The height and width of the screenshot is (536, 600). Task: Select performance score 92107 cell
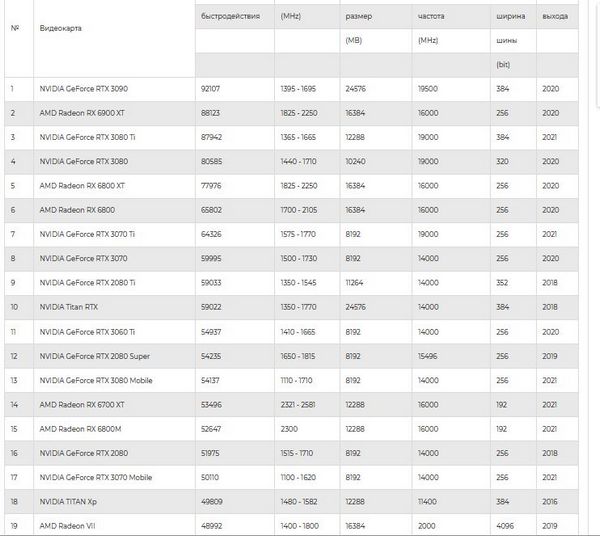click(210, 89)
